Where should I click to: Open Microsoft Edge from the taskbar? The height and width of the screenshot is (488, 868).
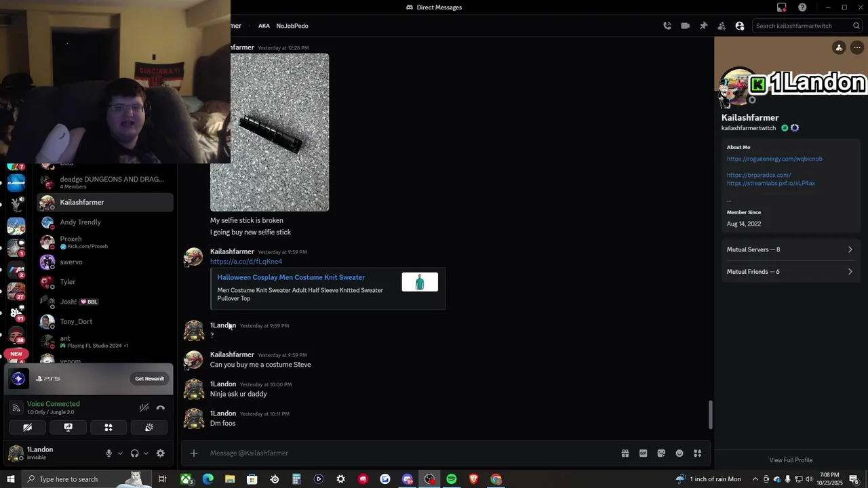(x=208, y=479)
